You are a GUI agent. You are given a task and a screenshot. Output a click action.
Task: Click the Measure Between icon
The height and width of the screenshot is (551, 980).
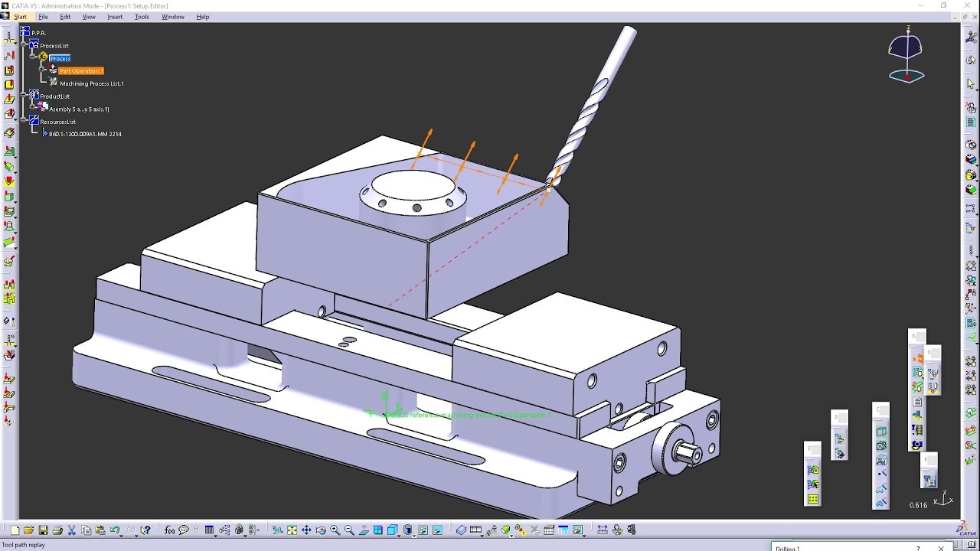click(x=602, y=530)
